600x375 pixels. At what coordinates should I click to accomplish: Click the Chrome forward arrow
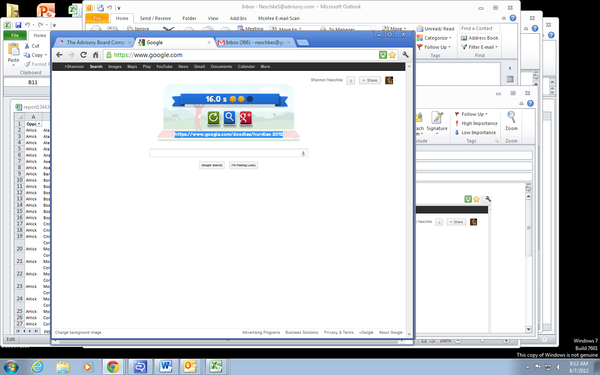[x=71, y=55]
